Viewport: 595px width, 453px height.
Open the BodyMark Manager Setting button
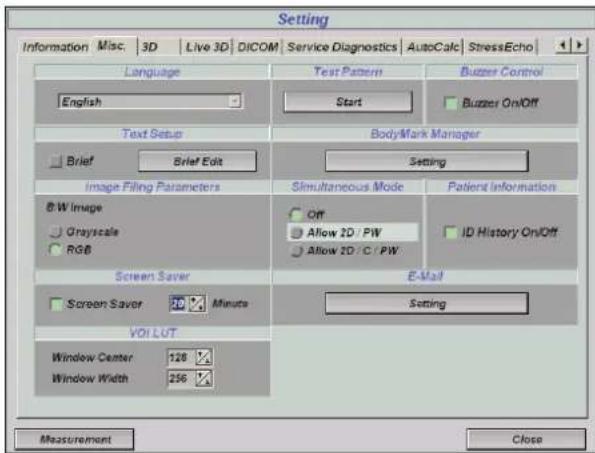(x=427, y=161)
